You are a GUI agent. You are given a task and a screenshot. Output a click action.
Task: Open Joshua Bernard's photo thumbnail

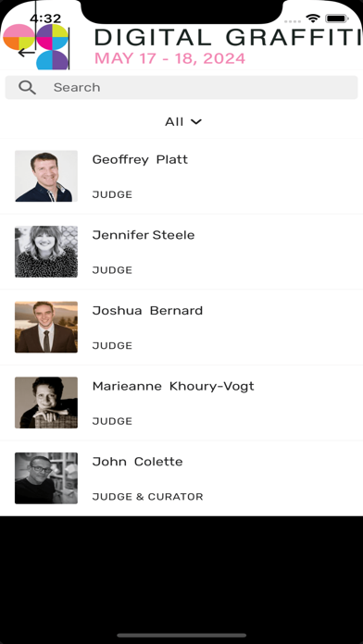tap(46, 327)
